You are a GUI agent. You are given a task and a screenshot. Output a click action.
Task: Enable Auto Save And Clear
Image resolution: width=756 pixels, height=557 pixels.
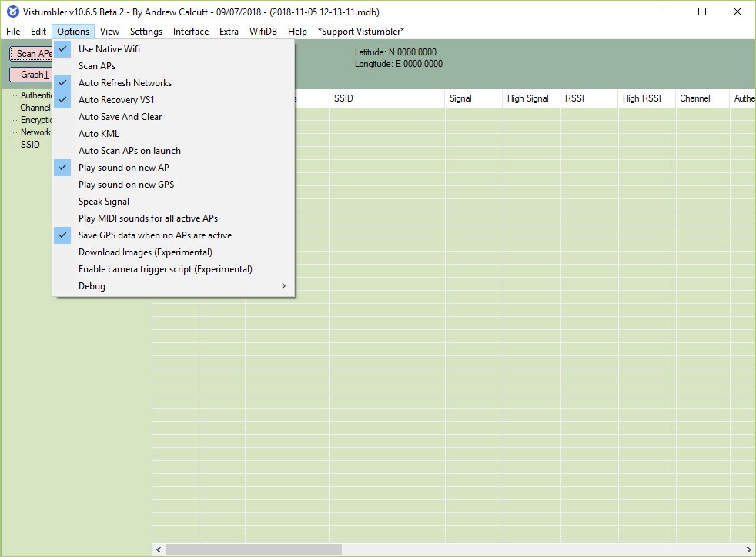pos(173,117)
